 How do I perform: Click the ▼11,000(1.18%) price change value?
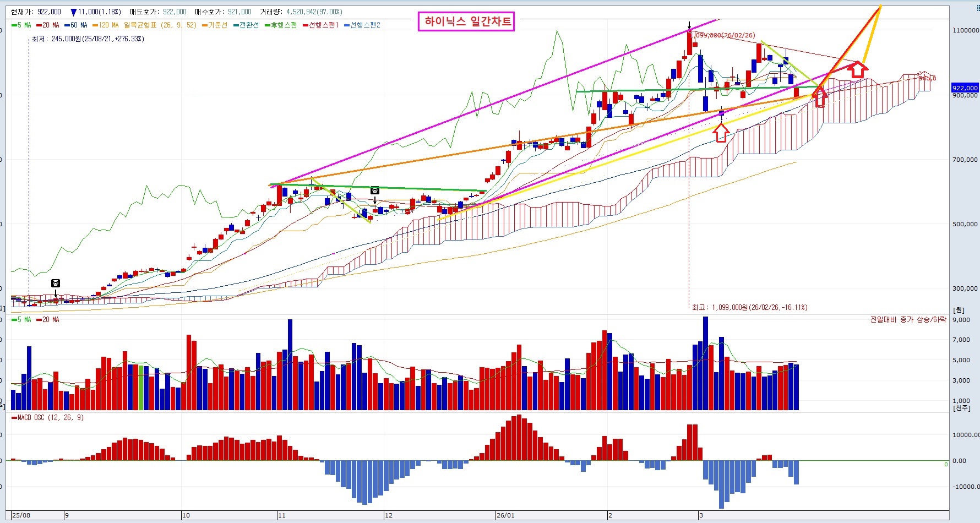[96, 12]
